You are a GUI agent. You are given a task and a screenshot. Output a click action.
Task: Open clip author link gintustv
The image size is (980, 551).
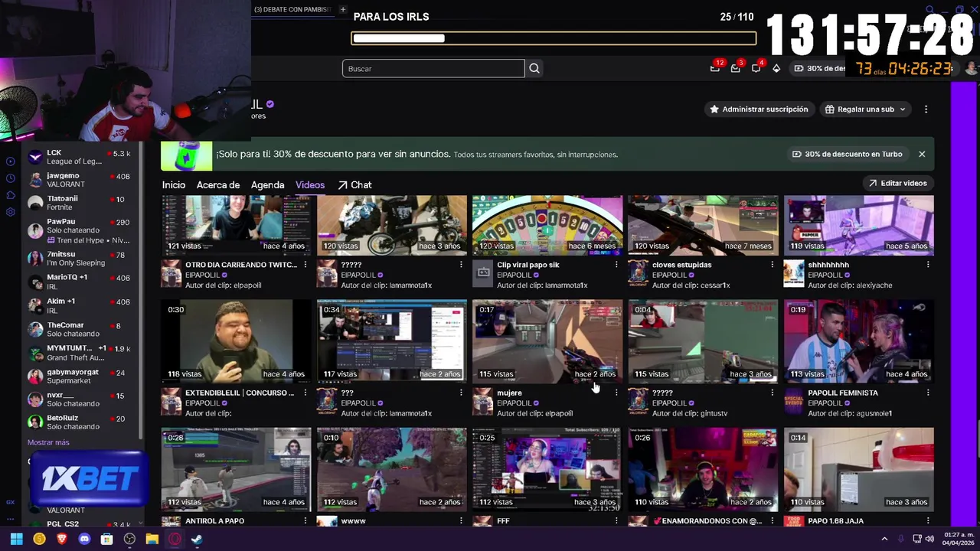[711, 413]
